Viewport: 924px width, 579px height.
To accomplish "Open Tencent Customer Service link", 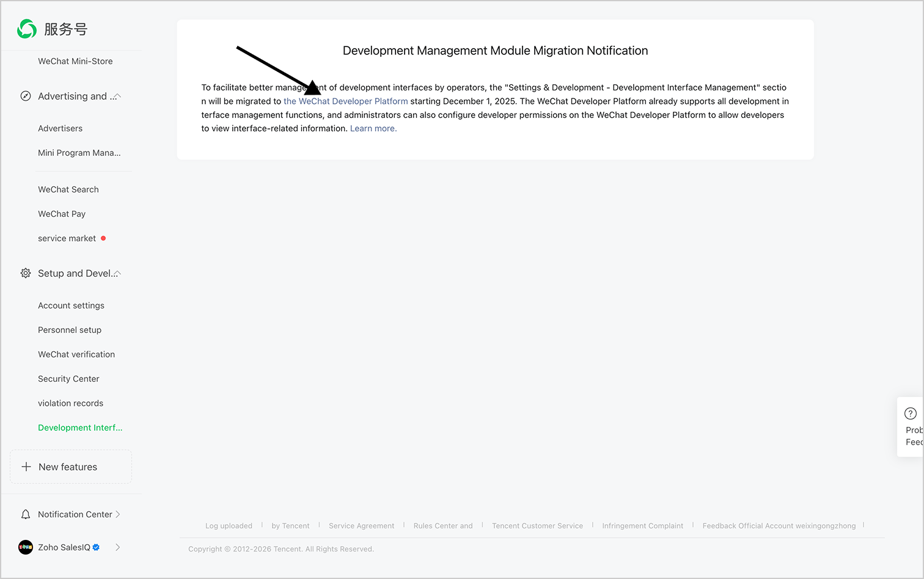I will pyautogui.click(x=538, y=526).
